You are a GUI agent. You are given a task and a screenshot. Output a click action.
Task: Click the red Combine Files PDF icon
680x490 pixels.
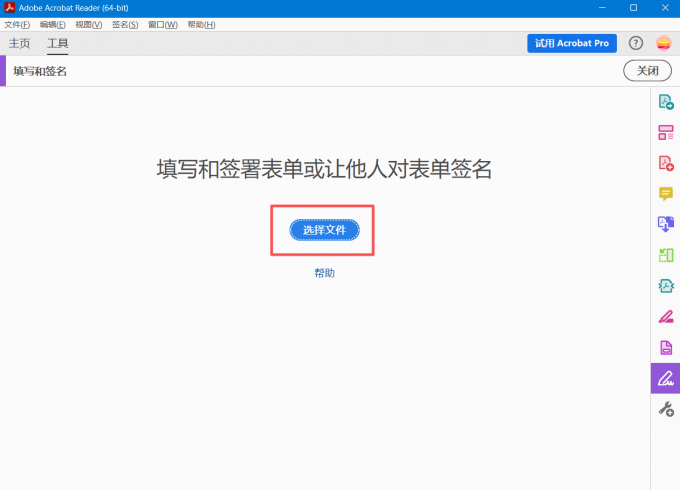[x=666, y=163]
